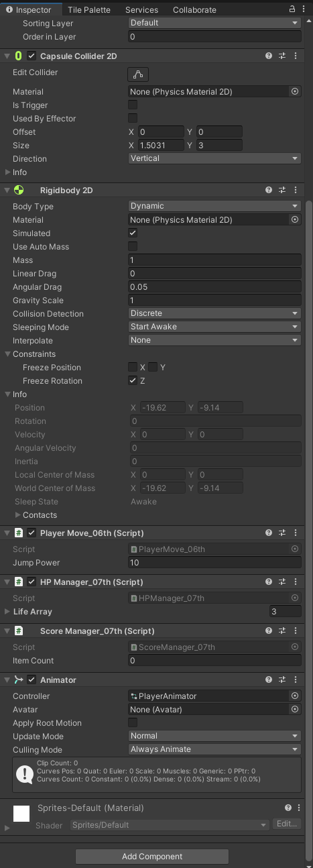
Task: Pick a Physics Material for Rigidbody 2D
Action: 295,219
